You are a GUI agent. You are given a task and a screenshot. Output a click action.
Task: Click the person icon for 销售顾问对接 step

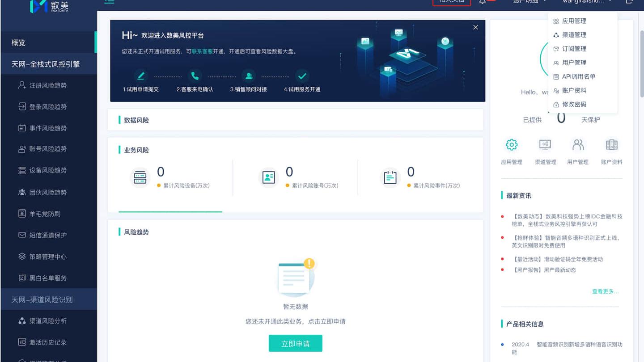pos(248,76)
